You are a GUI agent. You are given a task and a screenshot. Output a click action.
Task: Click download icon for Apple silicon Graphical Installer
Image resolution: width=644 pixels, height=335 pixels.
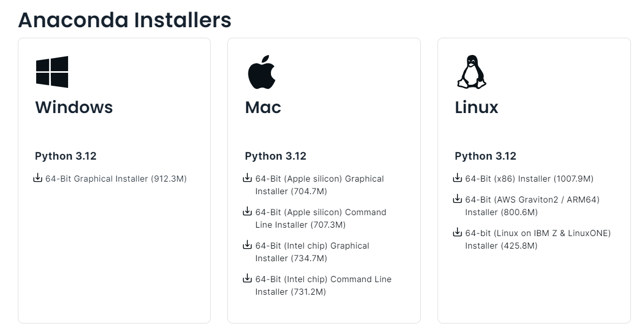pos(247,178)
